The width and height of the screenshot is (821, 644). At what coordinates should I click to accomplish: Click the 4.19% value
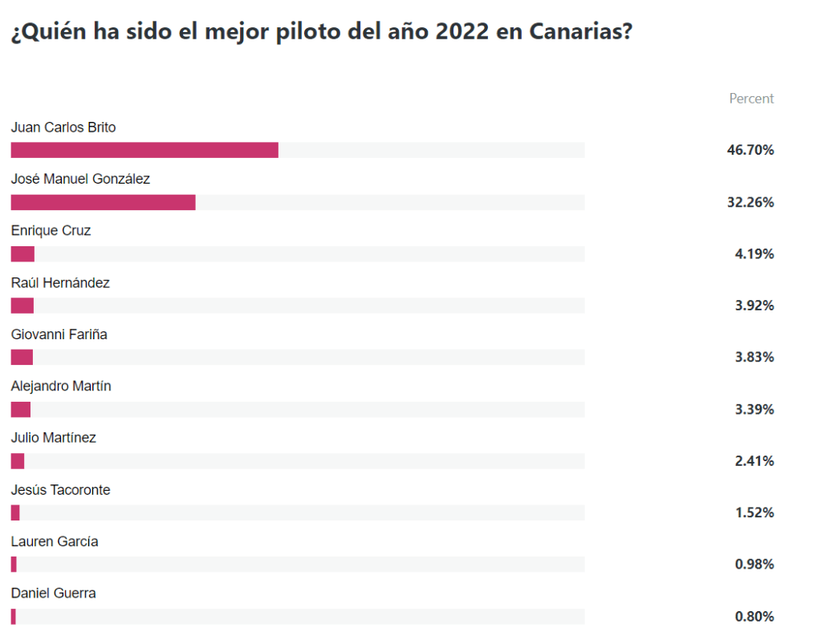(x=754, y=254)
